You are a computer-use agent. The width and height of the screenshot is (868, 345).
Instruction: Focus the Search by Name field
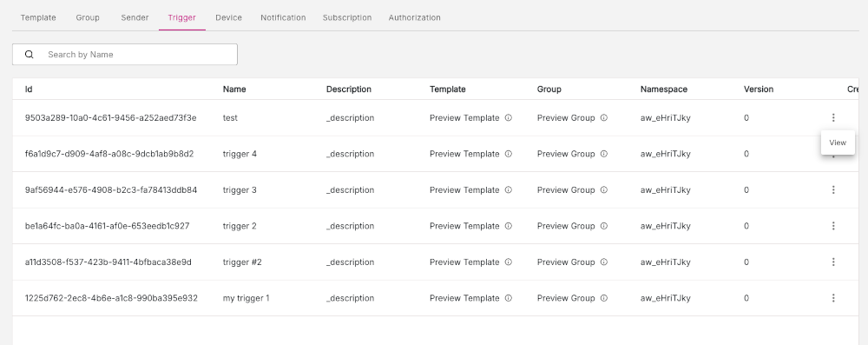[x=125, y=55]
